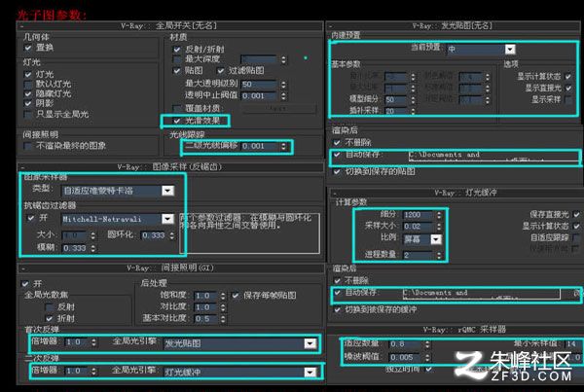Viewport: 584px width, 392px height.
Task: Adjust the 大小 spinner of filter
Action: click(93, 235)
